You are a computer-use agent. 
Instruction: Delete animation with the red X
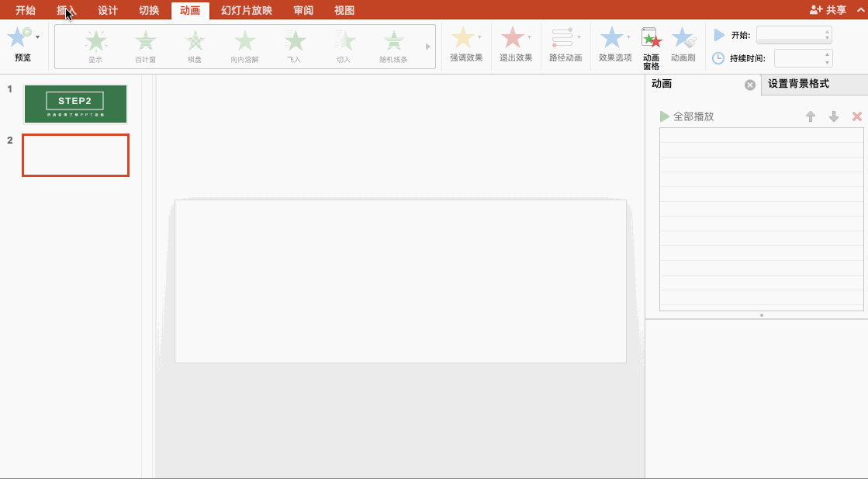(x=857, y=116)
